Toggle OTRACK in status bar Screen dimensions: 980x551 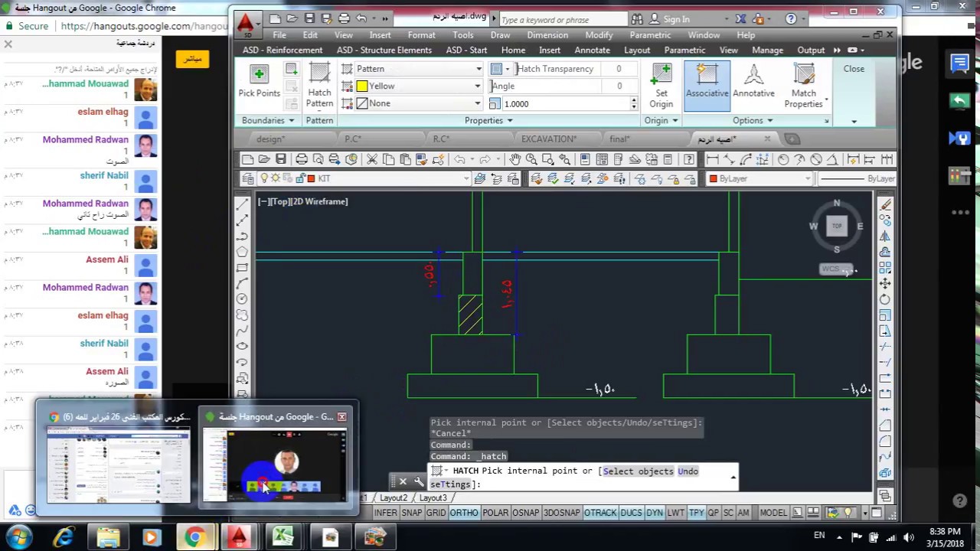coord(600,513)
